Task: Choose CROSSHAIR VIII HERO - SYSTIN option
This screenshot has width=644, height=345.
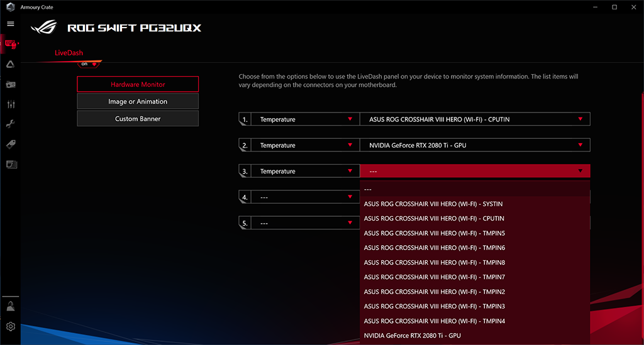Action: [x=475, y=204]
